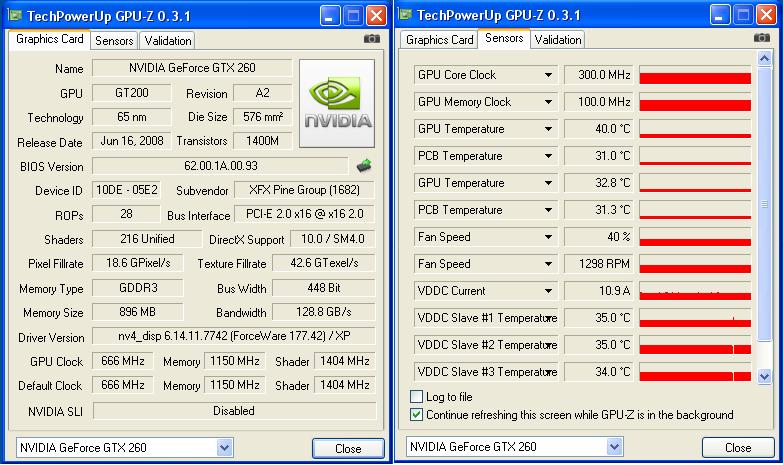The height and width of the screenshot is (465, 783).
Task: Click the Transistors 1400M value
Action: 263,141
